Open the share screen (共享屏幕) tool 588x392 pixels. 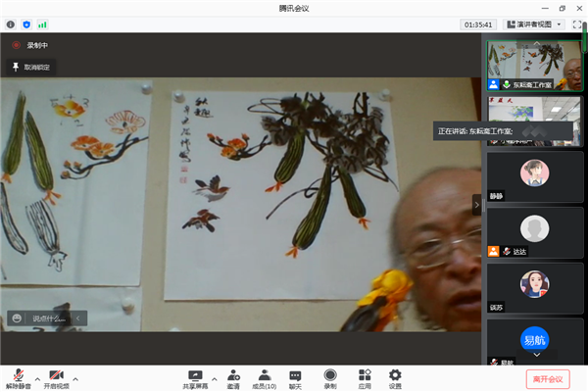[x=194, y=375]
